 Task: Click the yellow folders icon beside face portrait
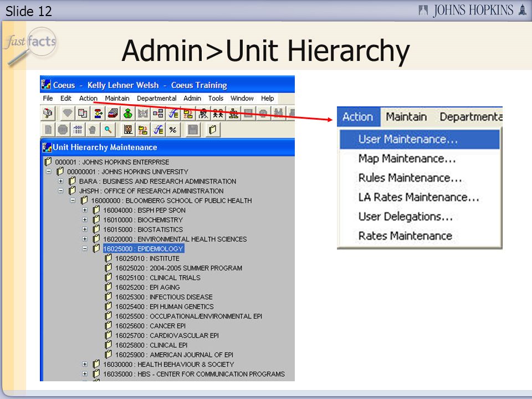[143, 129]
